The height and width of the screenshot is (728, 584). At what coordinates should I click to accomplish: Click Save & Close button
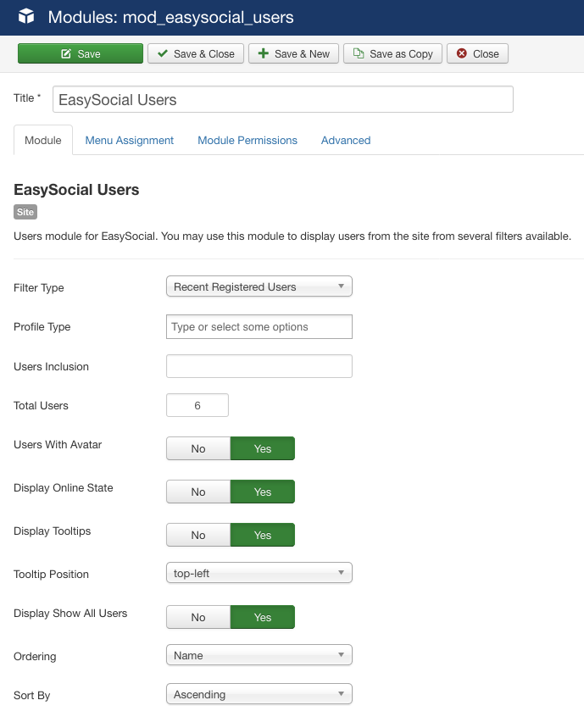(x=196, y=53)
